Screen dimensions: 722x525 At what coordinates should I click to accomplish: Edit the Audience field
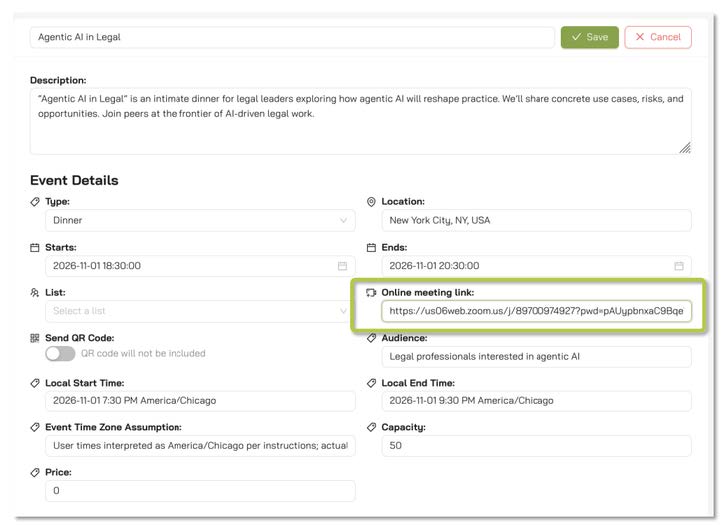click(x=536, y=356)
